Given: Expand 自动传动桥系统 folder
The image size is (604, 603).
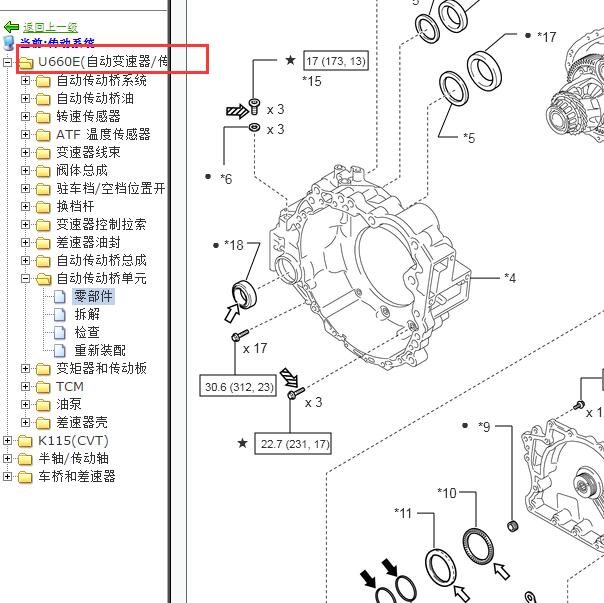Looking at the screenshot, I should coord(25,80).
